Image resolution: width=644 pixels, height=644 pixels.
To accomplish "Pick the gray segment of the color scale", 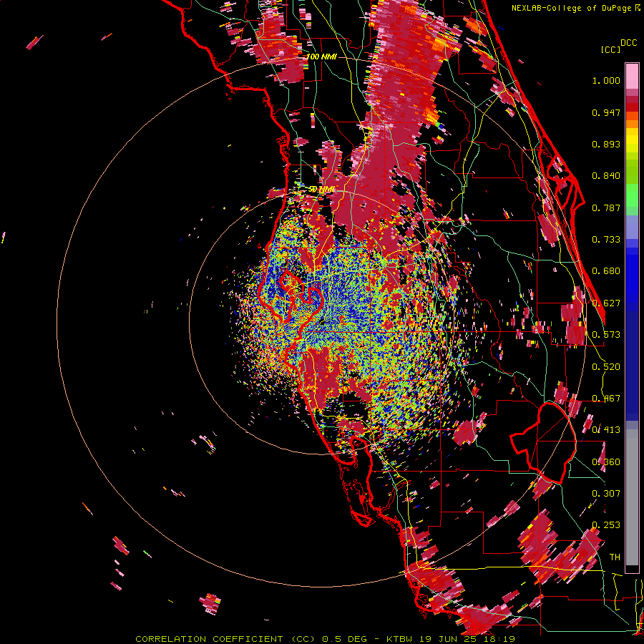I will tap(632, 497).
